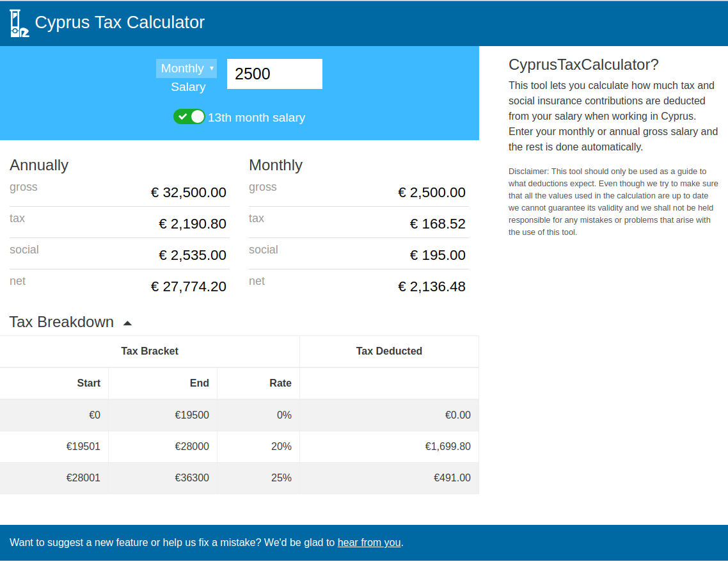The width and height of the screenshot is (728, 562).
Task: Select the monthly tax value € 168.52
Action: [438, 224]
